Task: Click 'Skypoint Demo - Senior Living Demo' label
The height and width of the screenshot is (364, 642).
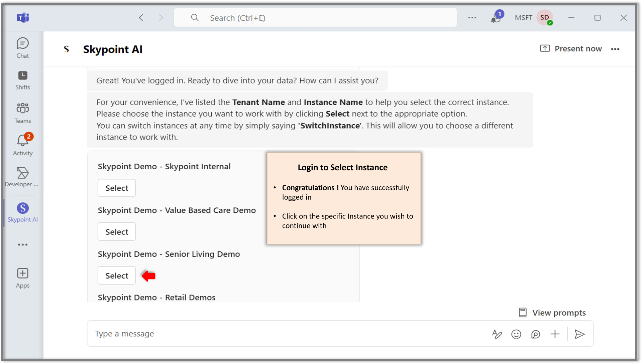Action: (x=169, y=254)
